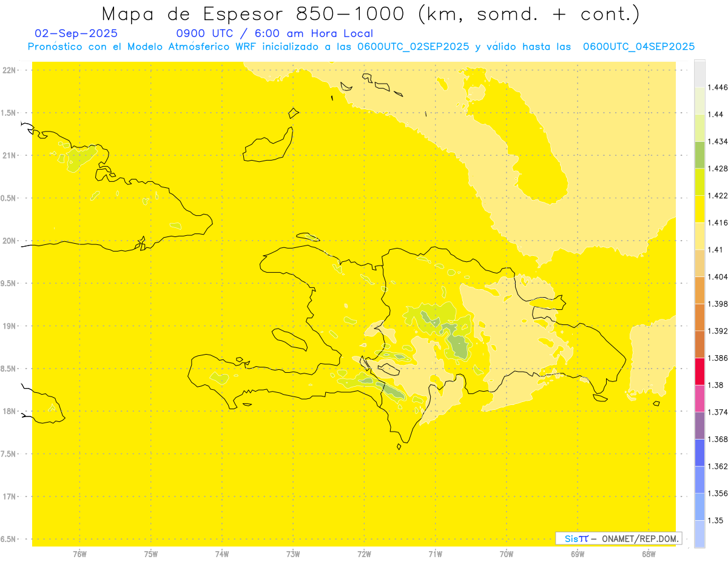728x562 pixels.
Task: Pick the red swatch between 1.38 and 1.386
Action: [699, 371]
